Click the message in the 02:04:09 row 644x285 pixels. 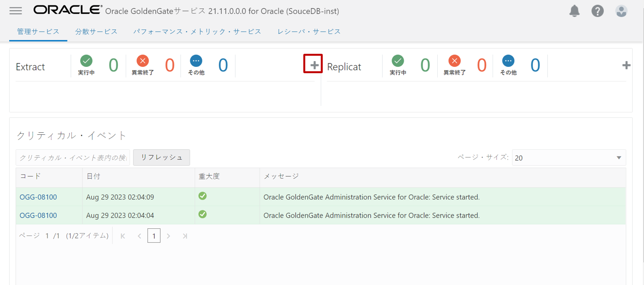coord(371,197)
